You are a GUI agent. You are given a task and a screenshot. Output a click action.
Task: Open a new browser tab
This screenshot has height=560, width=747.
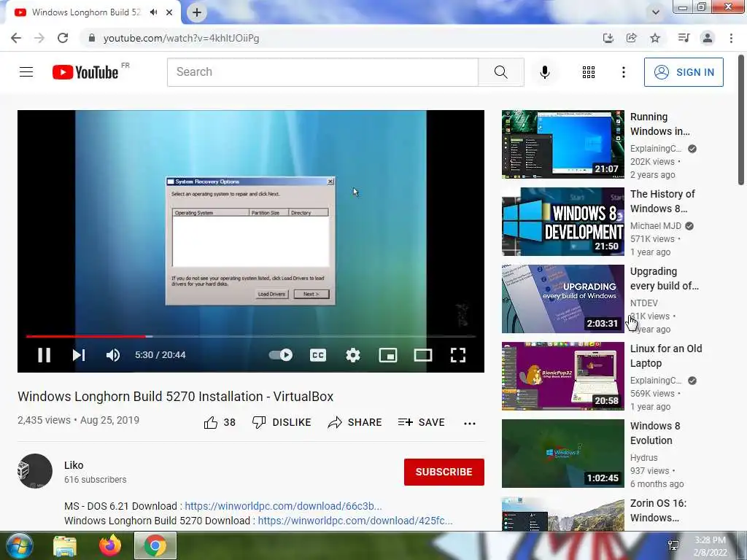(197, 12)
